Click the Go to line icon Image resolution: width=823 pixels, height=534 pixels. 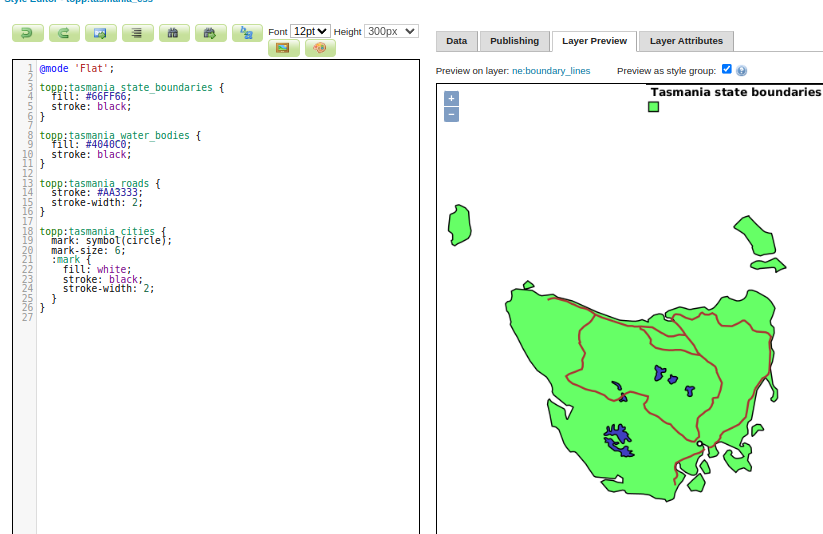(x=100, y=33)
